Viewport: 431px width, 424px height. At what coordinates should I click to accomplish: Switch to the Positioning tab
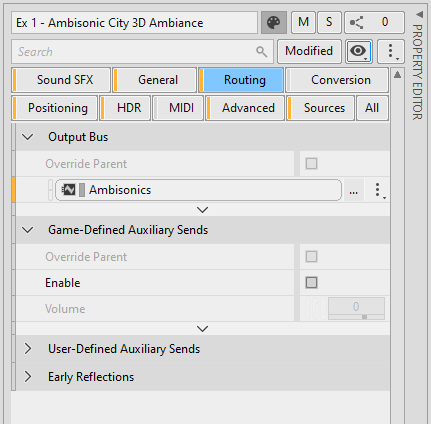point(55,108)
